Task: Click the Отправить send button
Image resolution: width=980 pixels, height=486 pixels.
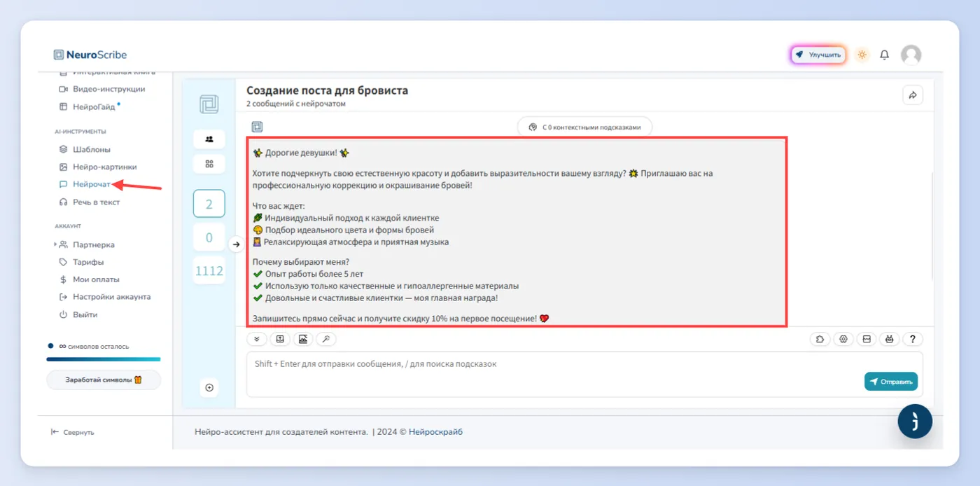Action: click(x=891, y=382)
